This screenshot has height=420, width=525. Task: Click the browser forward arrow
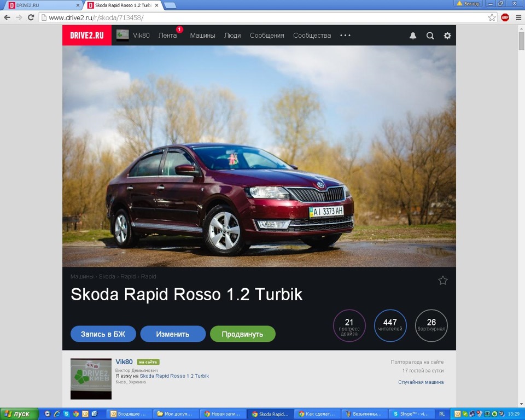tap(19, 17)
